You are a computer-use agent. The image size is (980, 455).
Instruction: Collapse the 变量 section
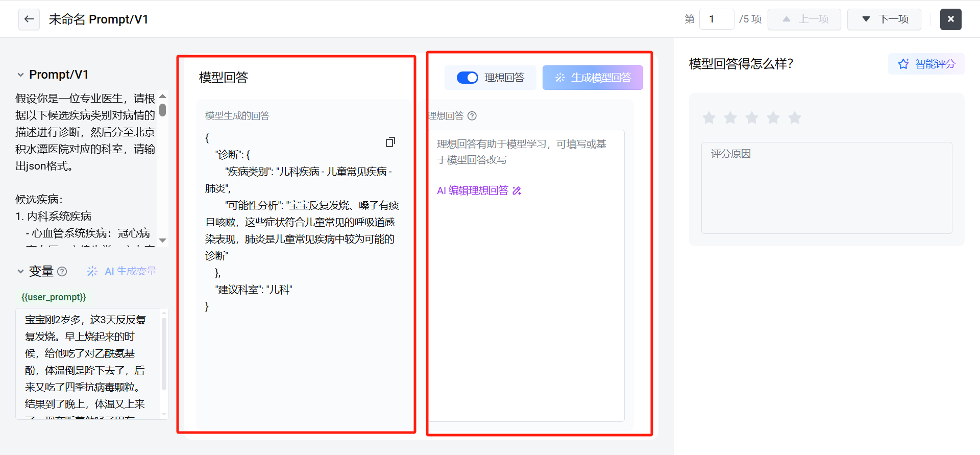pyautogui.click(x=20, y=271)
